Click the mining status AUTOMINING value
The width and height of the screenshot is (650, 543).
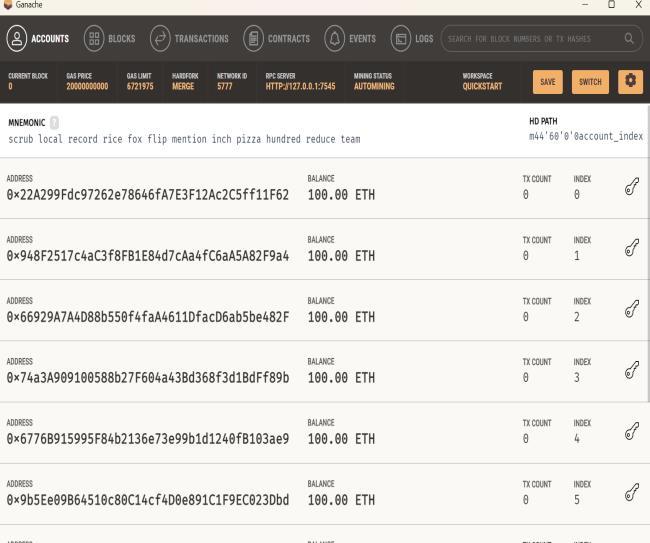point(374,86)
